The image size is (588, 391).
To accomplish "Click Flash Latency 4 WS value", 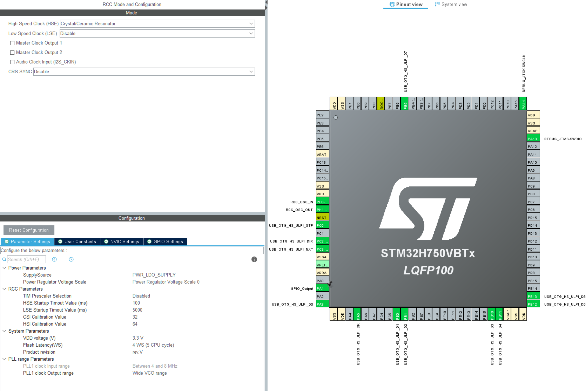I will [x=153, y=345].
